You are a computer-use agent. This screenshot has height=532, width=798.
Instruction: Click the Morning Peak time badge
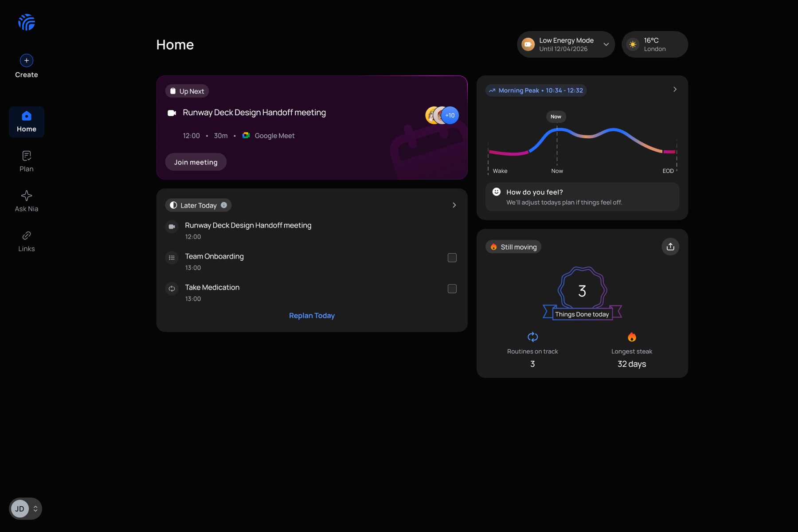tap(536, 90)
